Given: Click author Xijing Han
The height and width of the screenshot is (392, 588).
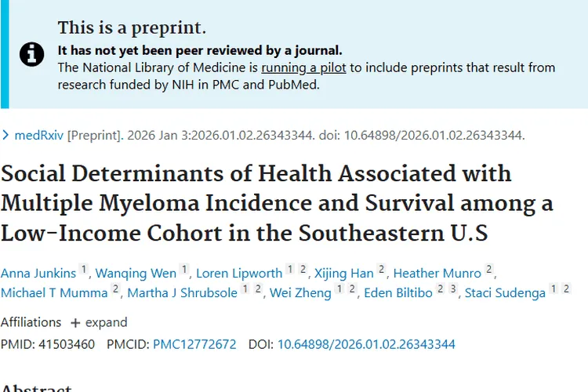Looking at the screenshot, I should coord(343,273).
